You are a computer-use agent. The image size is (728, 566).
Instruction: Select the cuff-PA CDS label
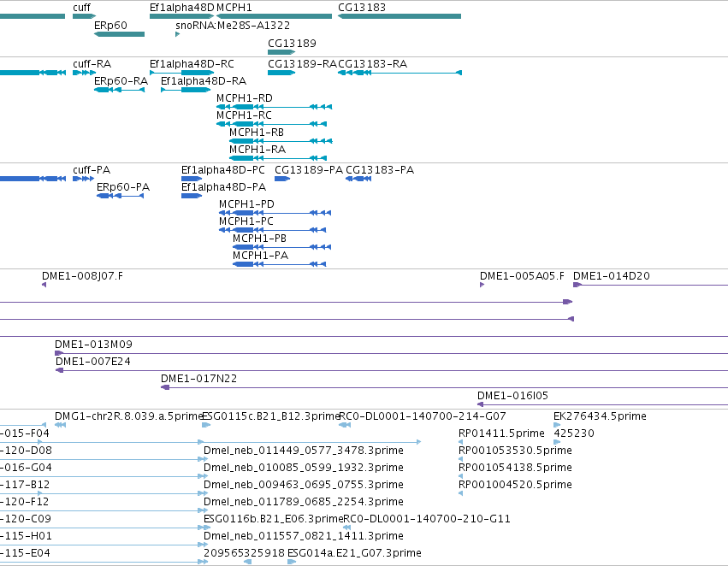point(92,170)
